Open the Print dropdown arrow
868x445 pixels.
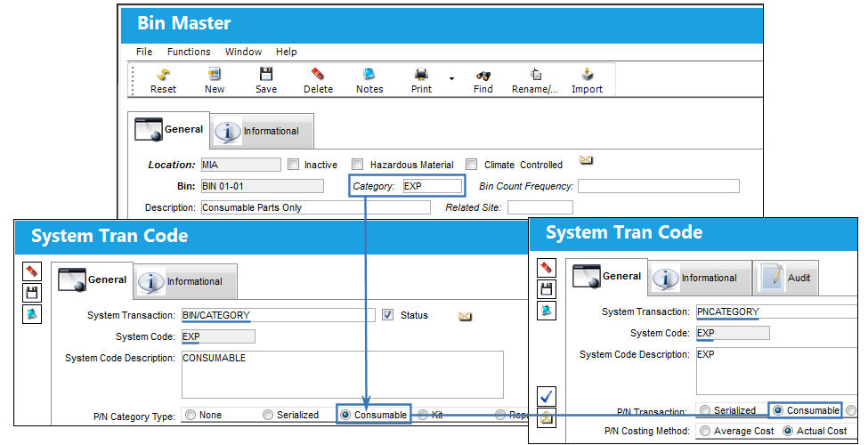tap(451, 78)
